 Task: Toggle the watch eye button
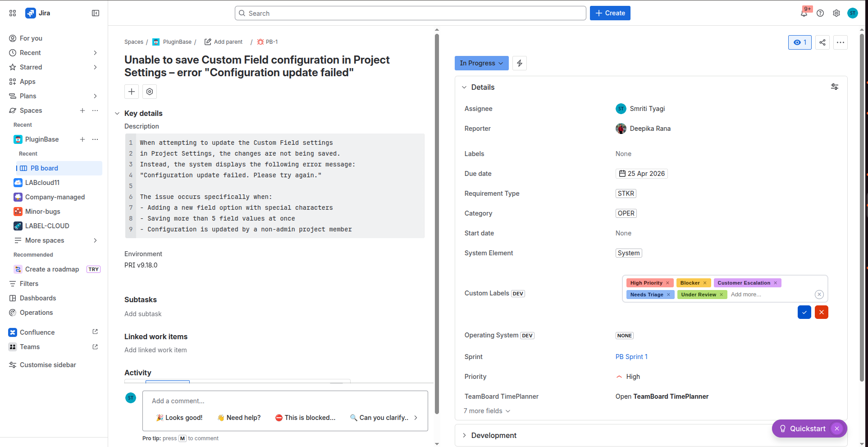point(800,42)
